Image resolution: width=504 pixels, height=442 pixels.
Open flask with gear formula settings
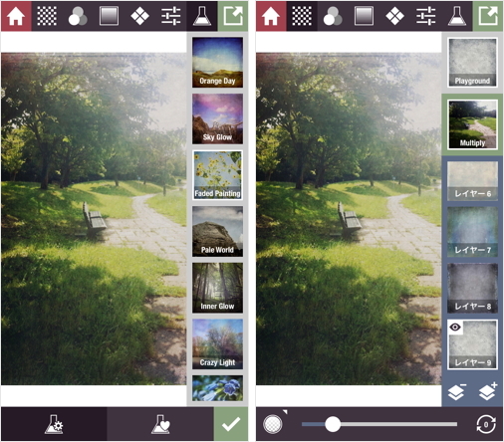pos(54,424)
